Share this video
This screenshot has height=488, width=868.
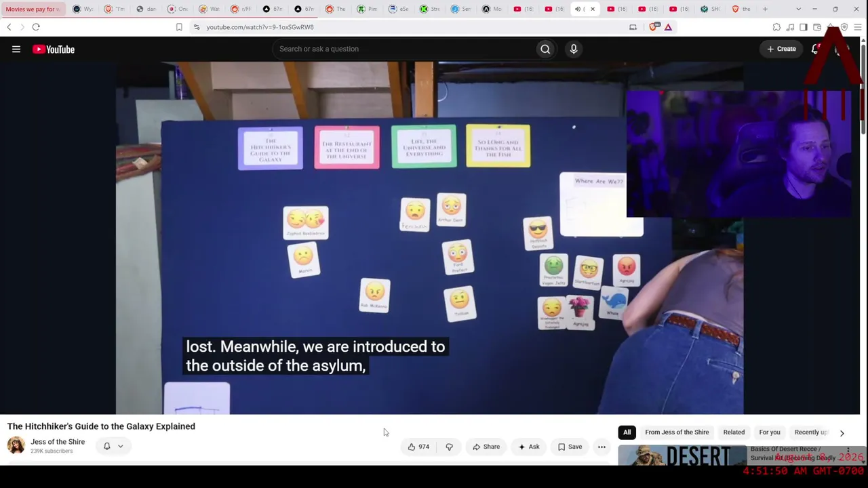486,447
